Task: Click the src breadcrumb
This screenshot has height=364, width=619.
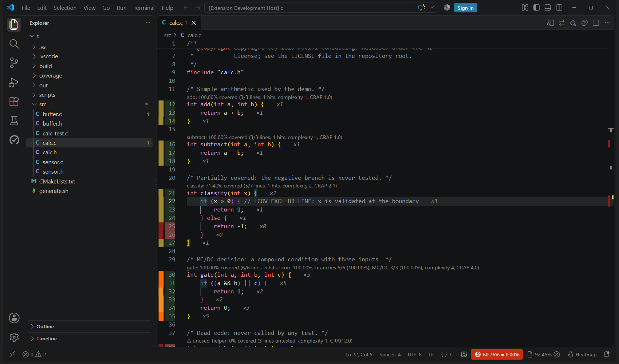Action: click(167, 35)
